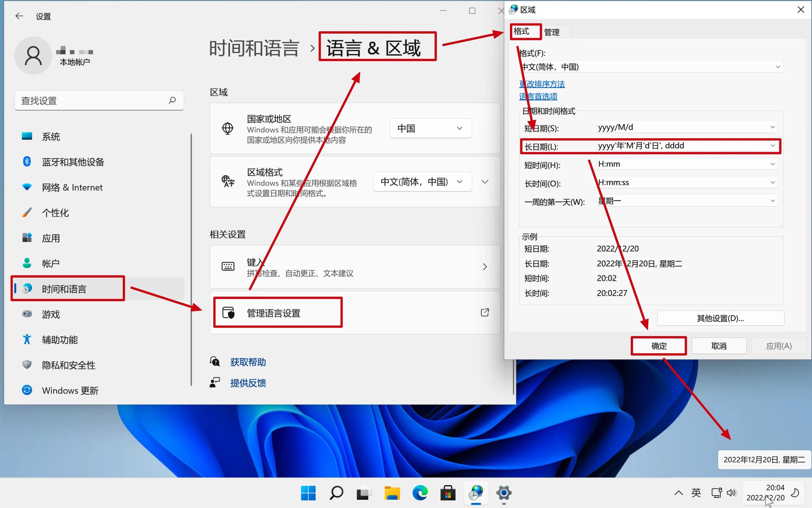Click the external link icon for 管理语言设置
This screenshot has height=508, width=812.
coord(484,312)
